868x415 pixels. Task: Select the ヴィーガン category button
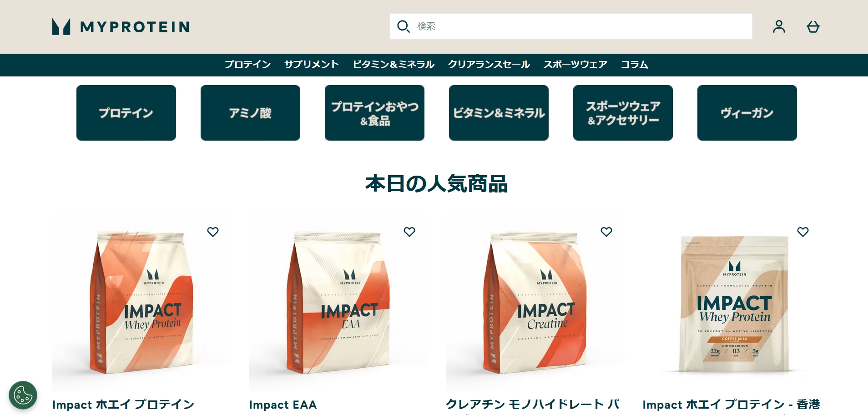click(747, 113)
